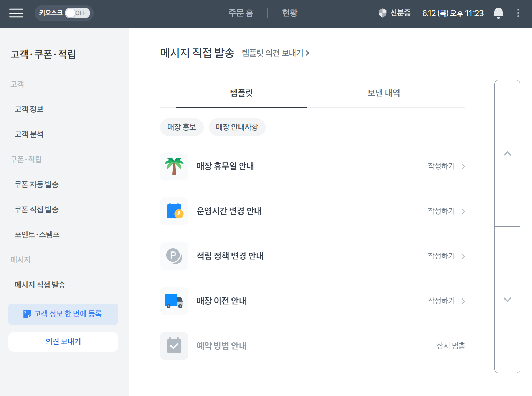
Task: Open notifications bell
Action: pos(499,13)
